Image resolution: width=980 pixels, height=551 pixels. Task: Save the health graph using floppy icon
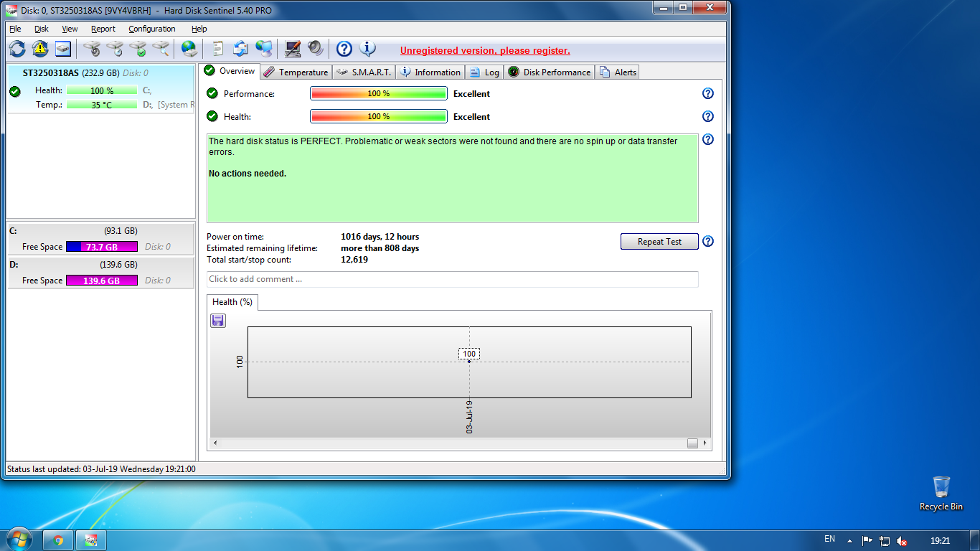218,321
